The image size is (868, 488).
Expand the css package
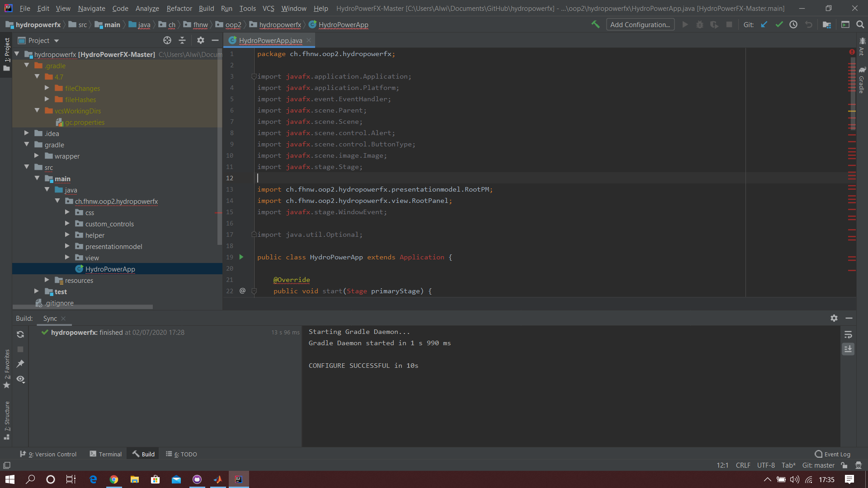click(67, 212)
